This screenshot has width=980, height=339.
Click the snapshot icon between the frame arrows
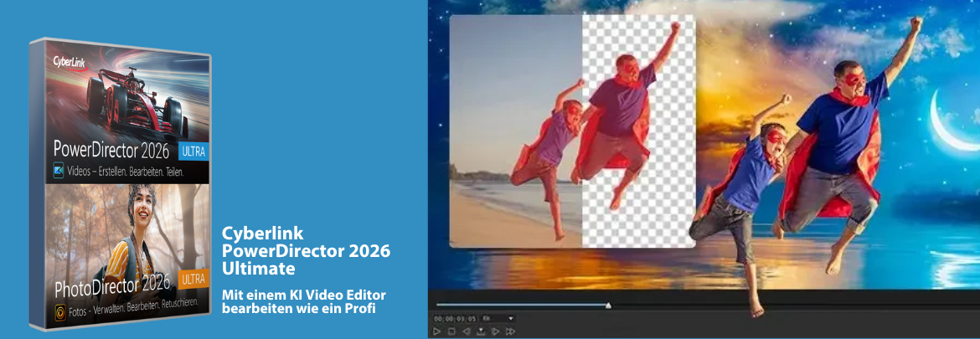click(x=481, y=331)
